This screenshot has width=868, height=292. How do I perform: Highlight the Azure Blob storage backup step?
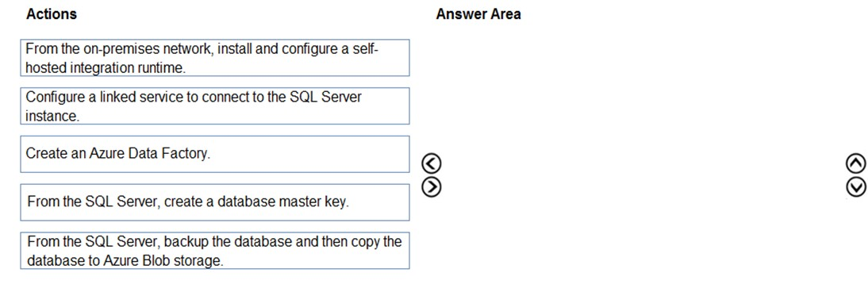click(x=215, y=251)
